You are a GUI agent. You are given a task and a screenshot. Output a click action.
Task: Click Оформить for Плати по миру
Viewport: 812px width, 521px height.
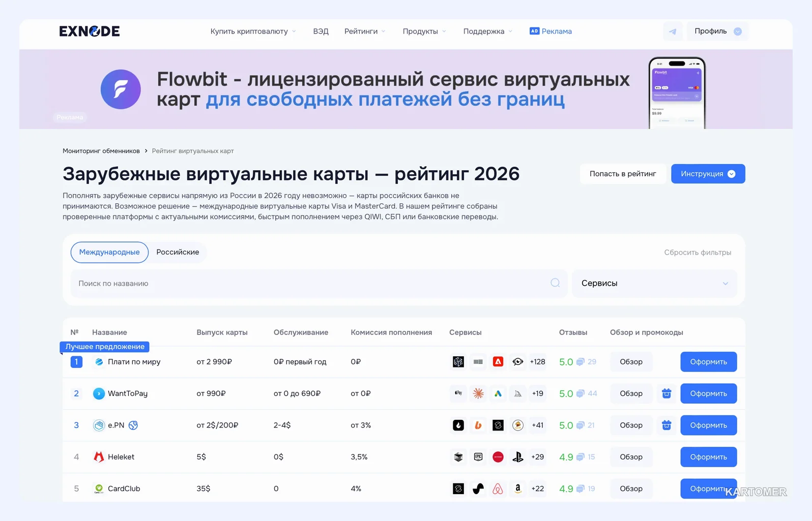708,362
